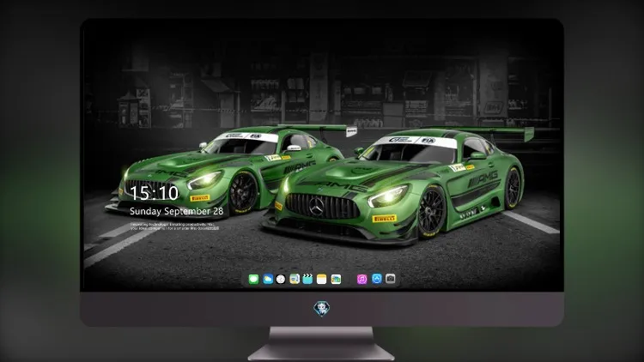Launch the teal clapperboard video app
This screenshot has width=644, height=362.
point(307,279)
